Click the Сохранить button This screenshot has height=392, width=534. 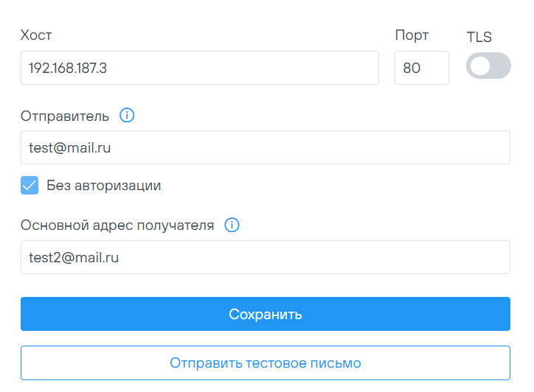point(266,314)
